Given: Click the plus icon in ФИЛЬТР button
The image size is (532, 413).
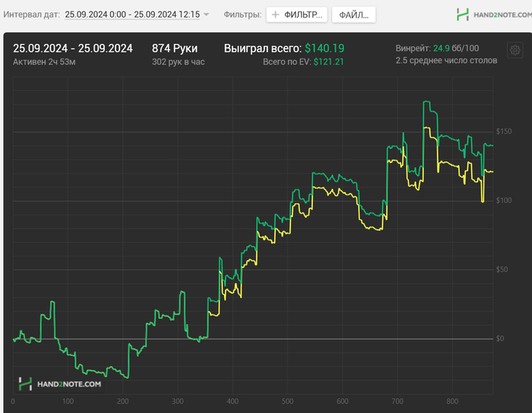Looking at the screenshot, I should [275, 14].
